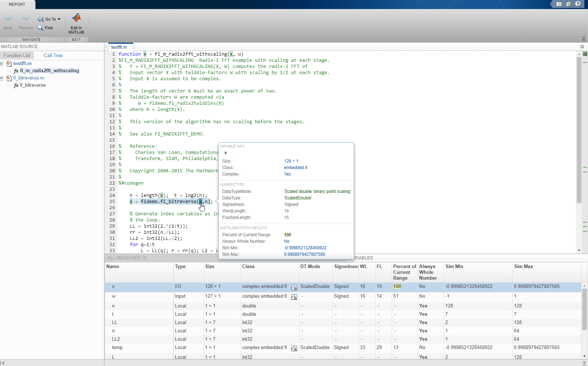Click the fi icon in row w

tap(294, 297)
